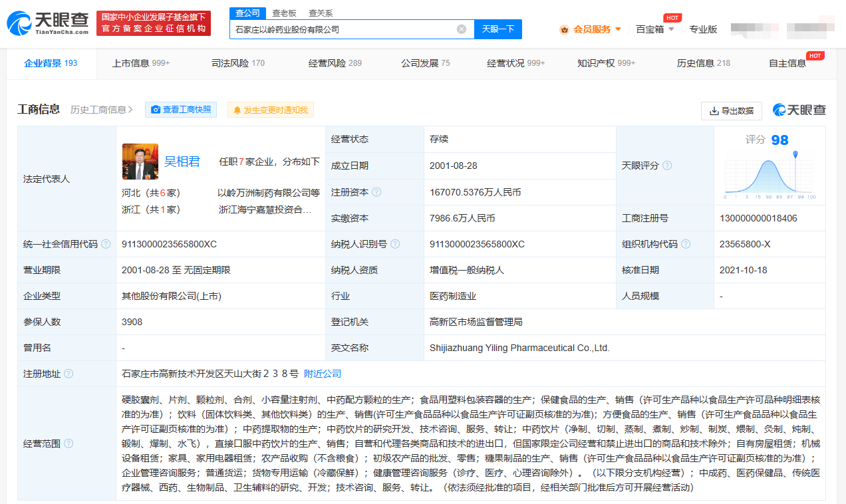Click the 河北（共6家） region entry
The width and height of the screenshot is (846, 504).
tap(151, 193)
